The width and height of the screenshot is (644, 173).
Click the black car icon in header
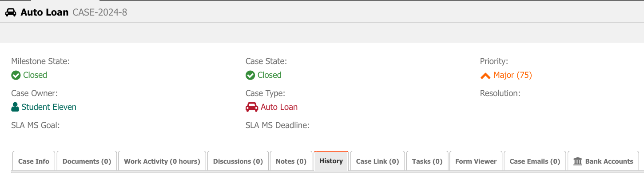(11, 12)
